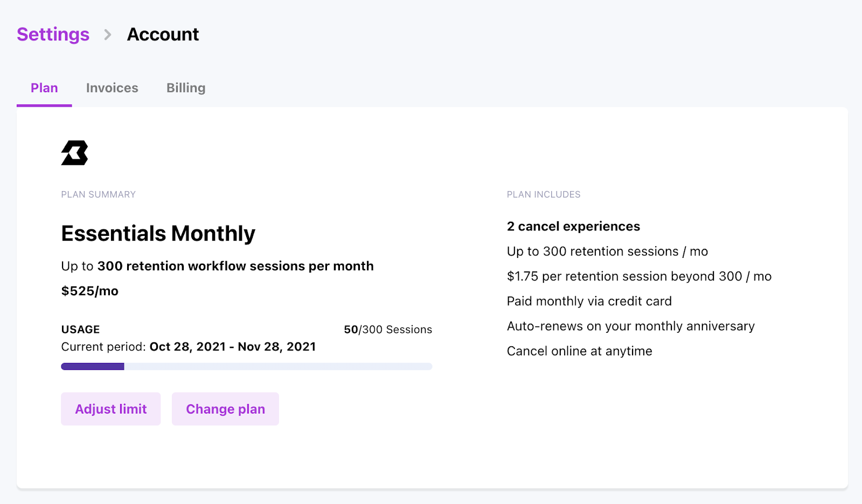The image size is (862, 504).
Task: Click the current period date range
Action: click(232, 347)
